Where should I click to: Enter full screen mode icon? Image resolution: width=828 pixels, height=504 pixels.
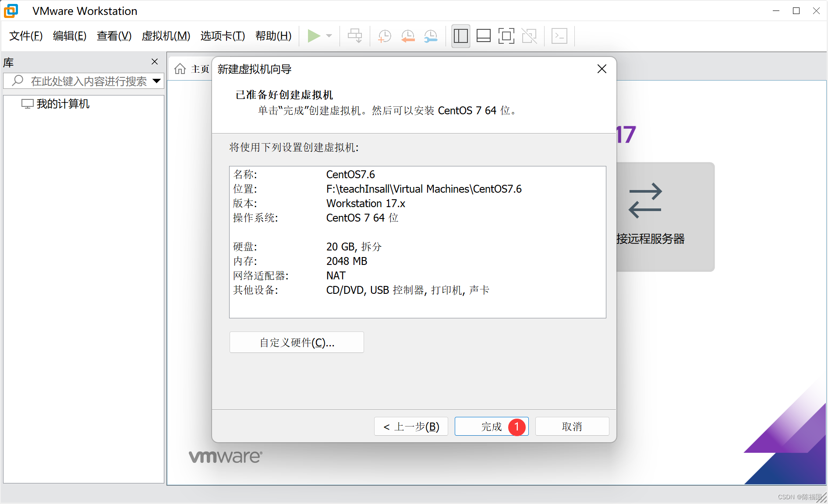click(x=506, y=36)
